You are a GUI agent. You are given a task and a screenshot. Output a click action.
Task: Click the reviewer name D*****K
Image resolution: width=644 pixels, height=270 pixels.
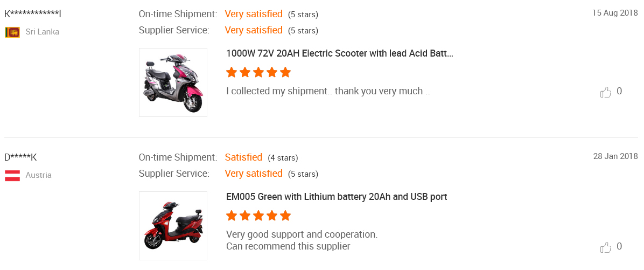click(20, 157)
